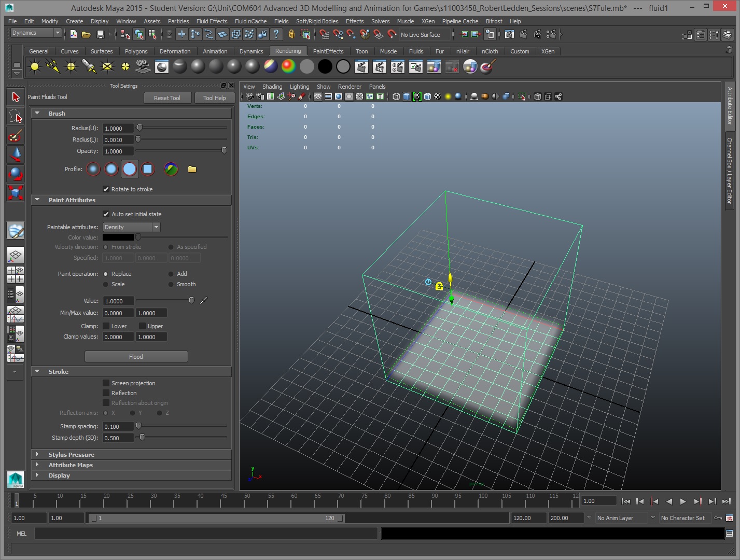The height and width of the screenshot is (560, 740).
Task: Switch to the Polygons shelf tab
Action: (x=136, y=51)
